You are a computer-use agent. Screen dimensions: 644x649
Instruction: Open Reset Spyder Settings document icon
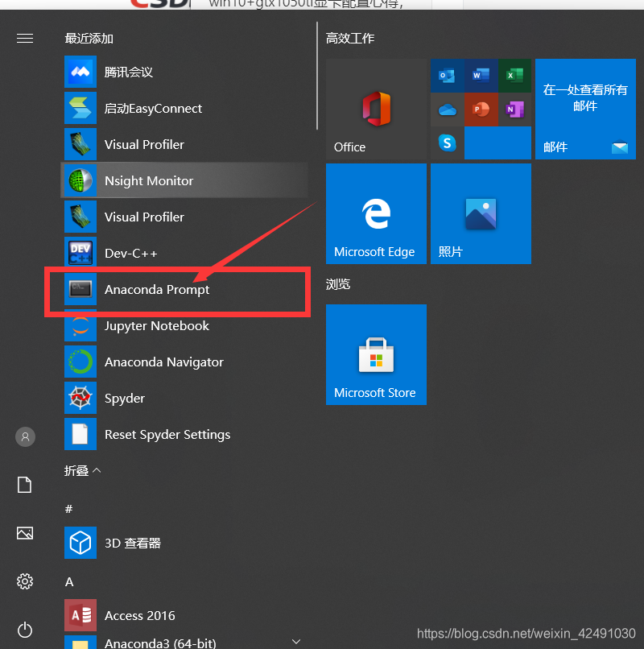pyautogui.click(x=80, y=434)
